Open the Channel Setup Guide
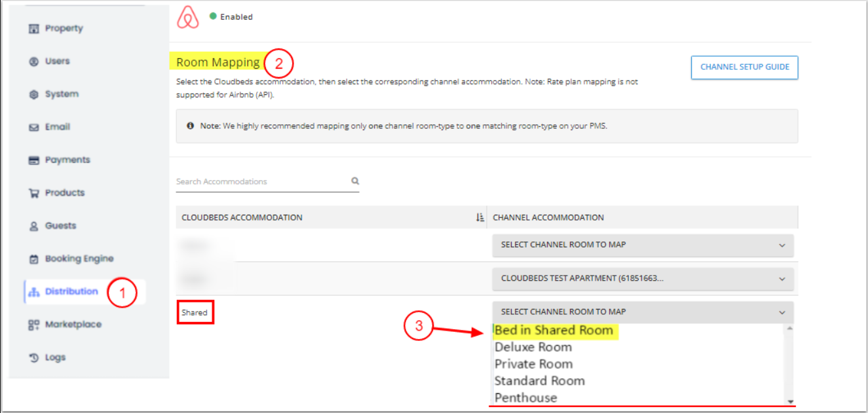The image size is (868, 413). [744, 67]
